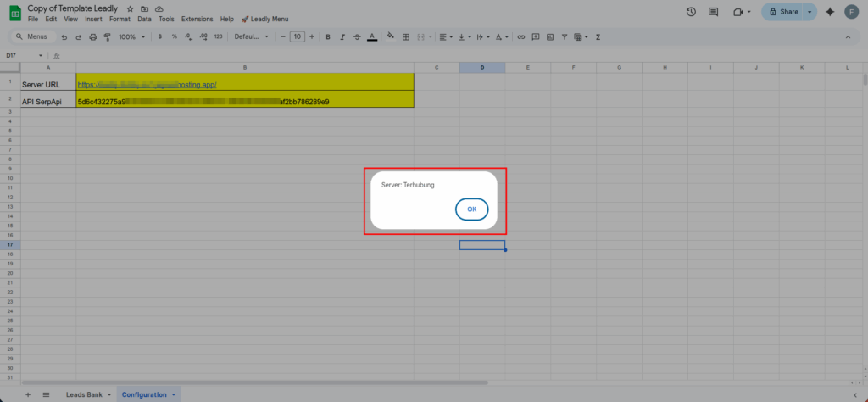This screenshot has width=868, height=402.
Task: Toggle bold formatting
Action: pos(328,37)
